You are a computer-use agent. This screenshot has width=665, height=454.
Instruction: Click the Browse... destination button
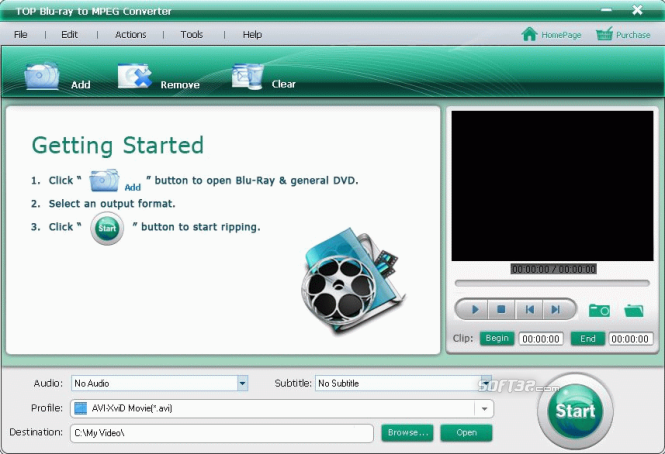408,433
